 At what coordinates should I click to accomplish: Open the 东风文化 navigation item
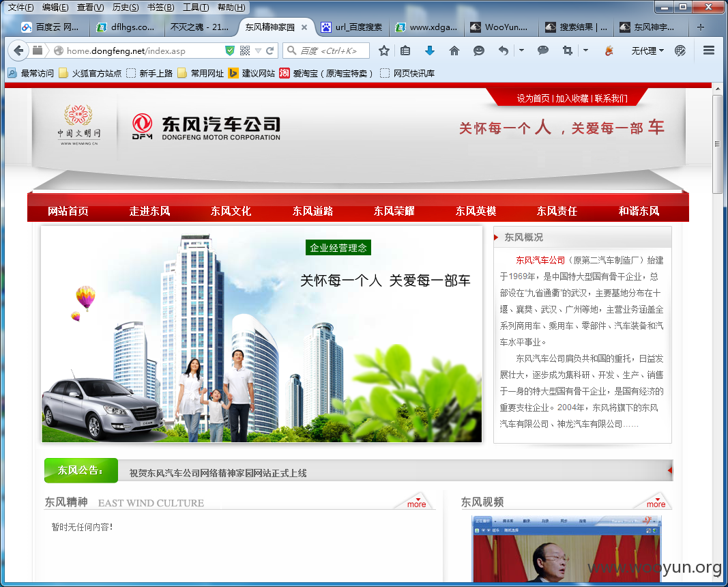[231, 211]
